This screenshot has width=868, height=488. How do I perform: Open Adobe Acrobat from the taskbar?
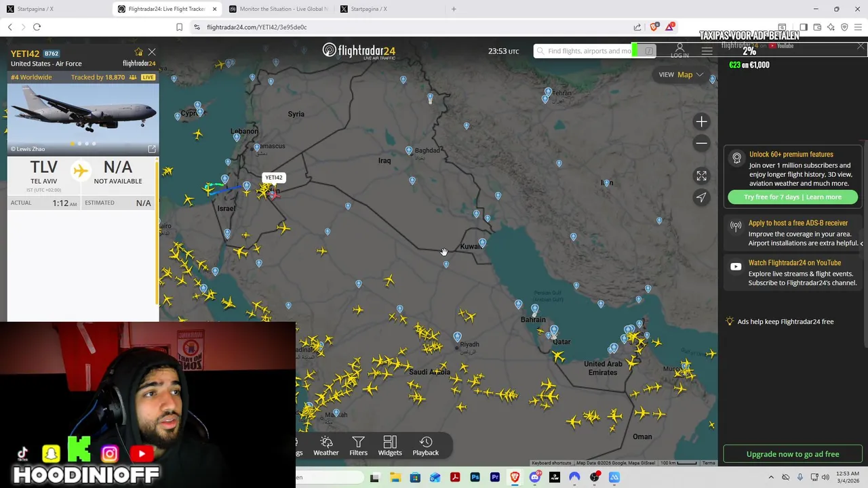[455, 477]
